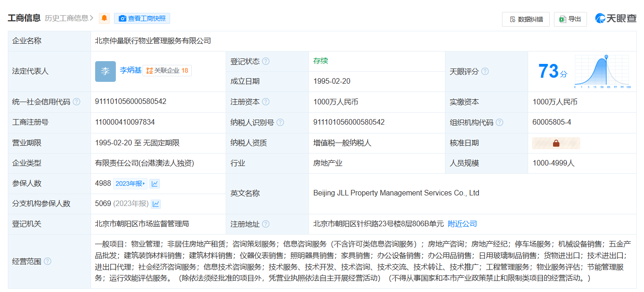The image size is (644, 292).
Task: Click help icon beside 统一社会信用代码
Action: (x=76, y=102)
